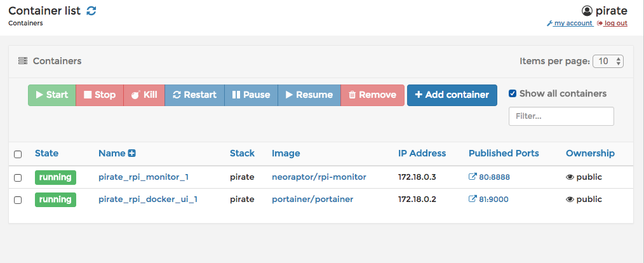Sort the table by State column
644x263 pixels.
[x=46, y=153]
